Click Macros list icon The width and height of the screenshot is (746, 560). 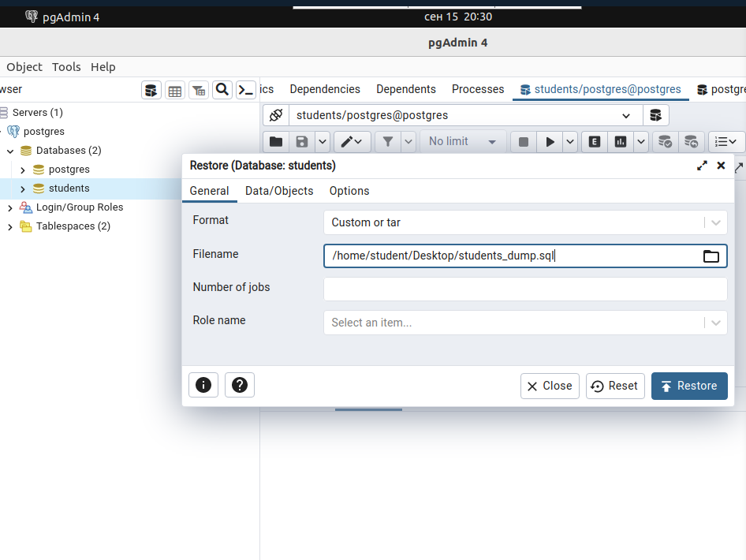tap(726, 142)
